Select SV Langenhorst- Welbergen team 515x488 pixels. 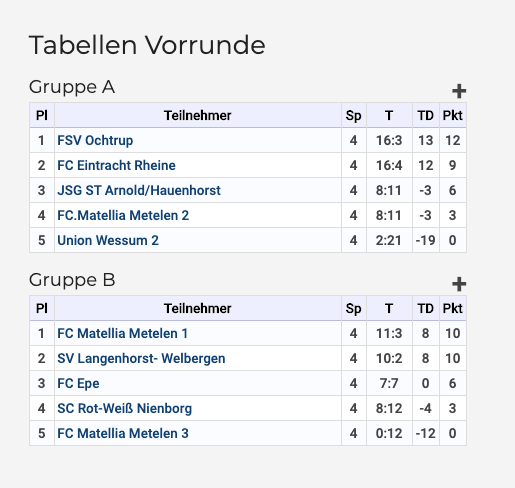141,358
